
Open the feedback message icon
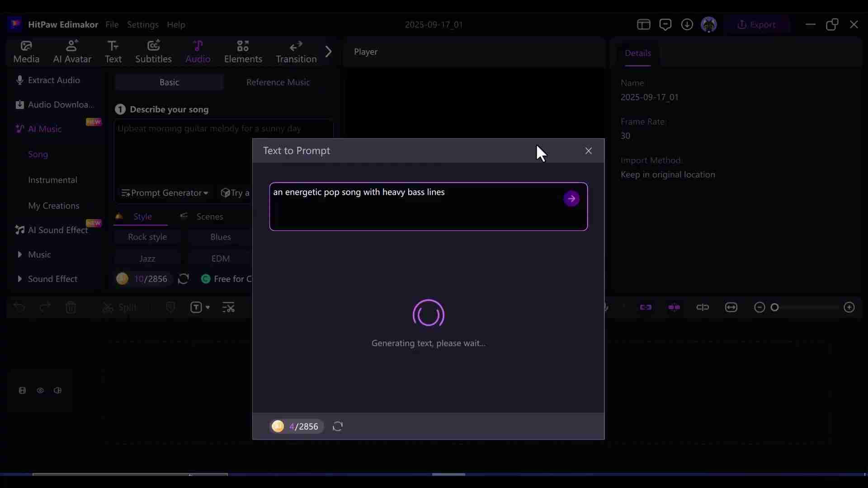pos(665,24)
